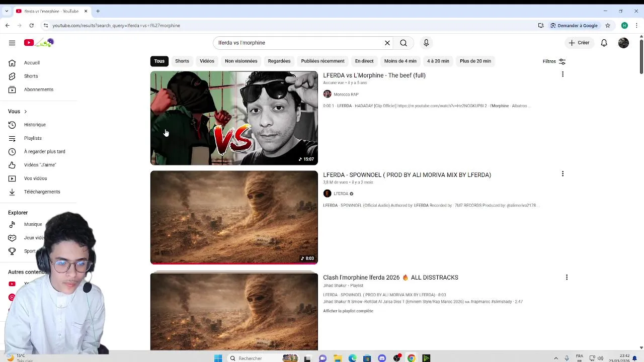Open more options for the ALL DISSTRACKS playlist

[567, 278]
